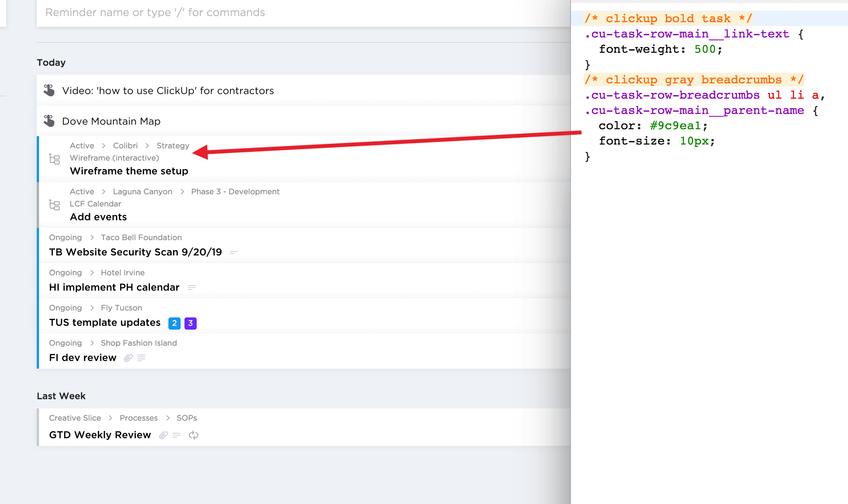Click recurring task icon on GTD Weekly Review

pyautogui.click(x=194, y=435)
